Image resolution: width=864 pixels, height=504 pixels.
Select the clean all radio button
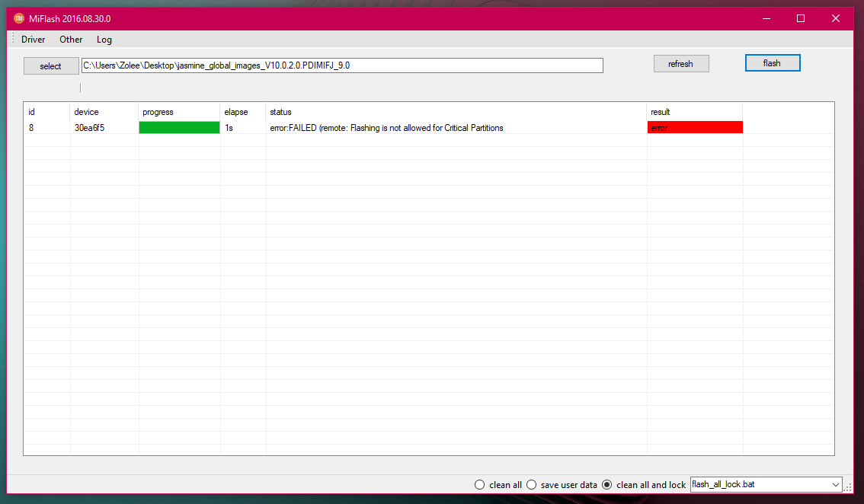(x=479, y=485)
